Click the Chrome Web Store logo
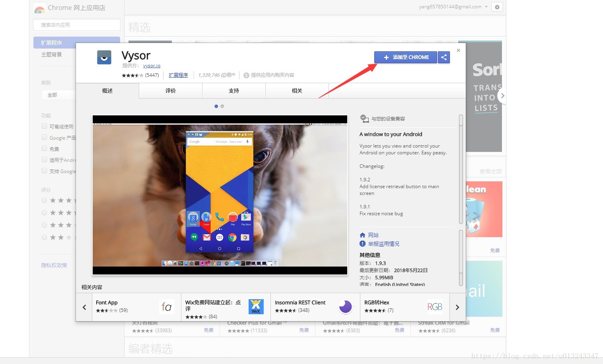Screen dimensions: 603x364 tap(39, 8)
